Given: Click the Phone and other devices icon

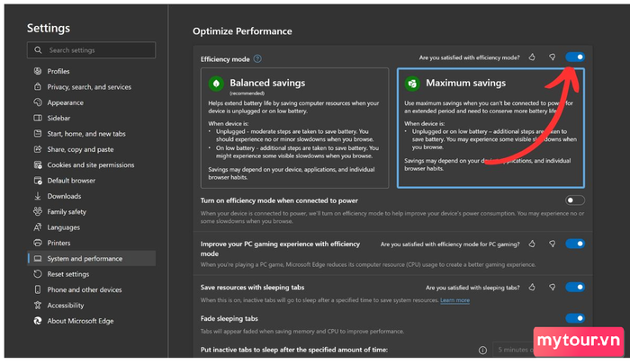Looking at the screenshot, I should 38,289.
